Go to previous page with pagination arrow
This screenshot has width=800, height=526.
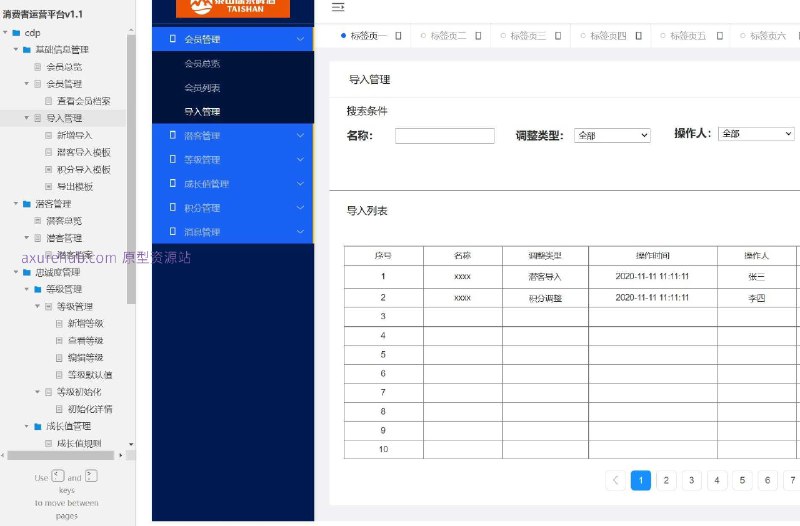click(x=615, y=480)
